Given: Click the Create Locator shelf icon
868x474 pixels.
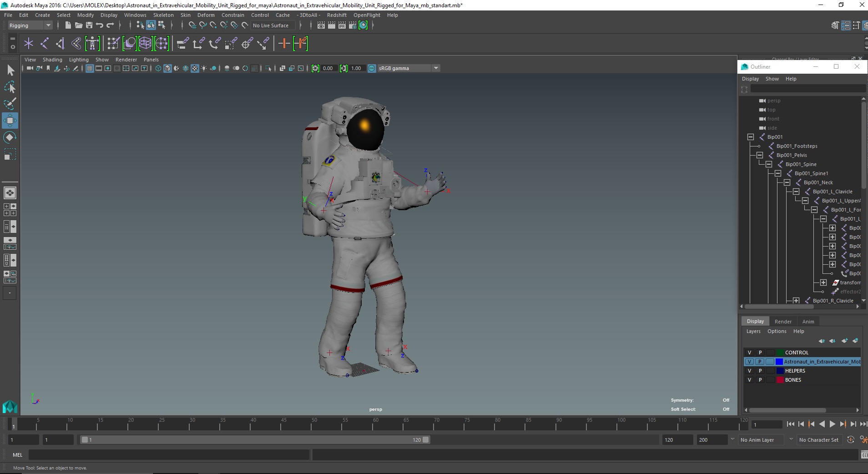Looking at the screenshot, I should coord(29,44).
